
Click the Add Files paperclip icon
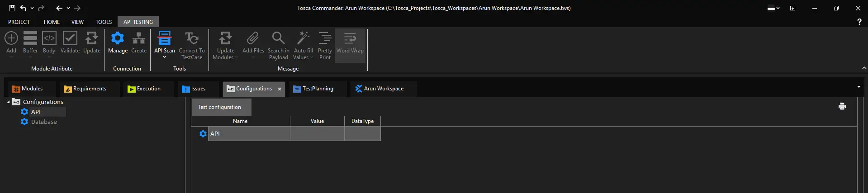tap(253, 38)
